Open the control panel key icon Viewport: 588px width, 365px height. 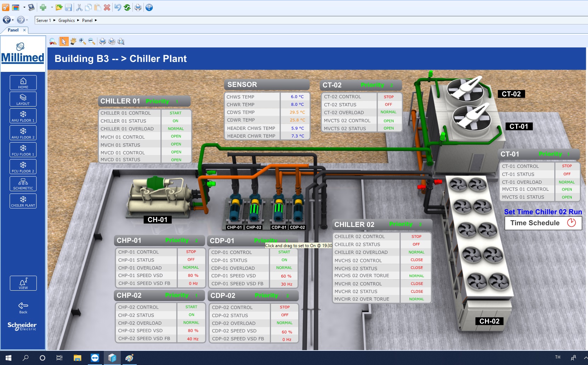pyautogui.click(x=6, y=7)
